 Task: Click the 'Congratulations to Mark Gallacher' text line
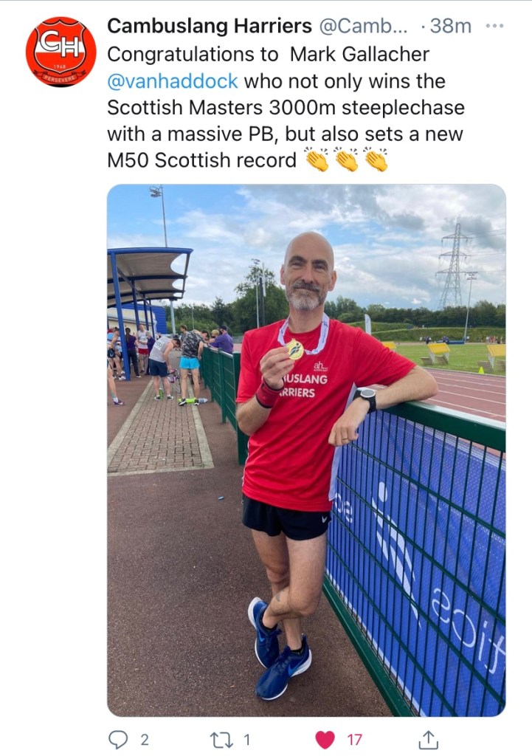tap(268, 55)
